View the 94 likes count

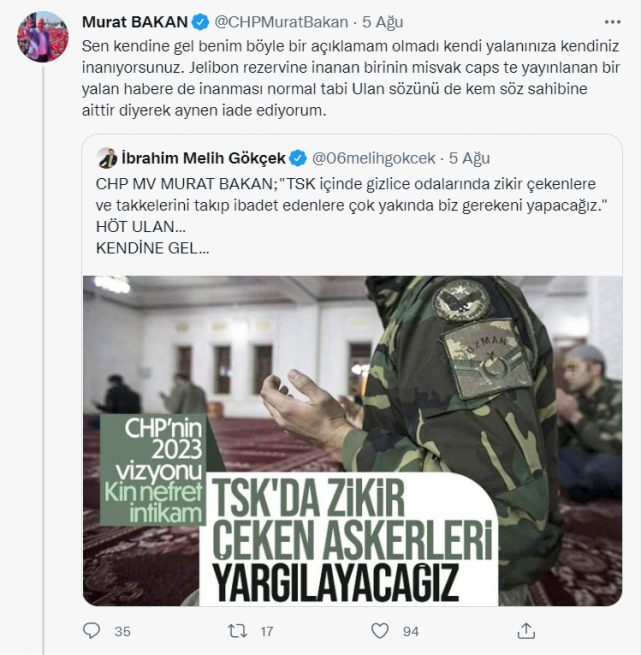click(x=411, y=631)
